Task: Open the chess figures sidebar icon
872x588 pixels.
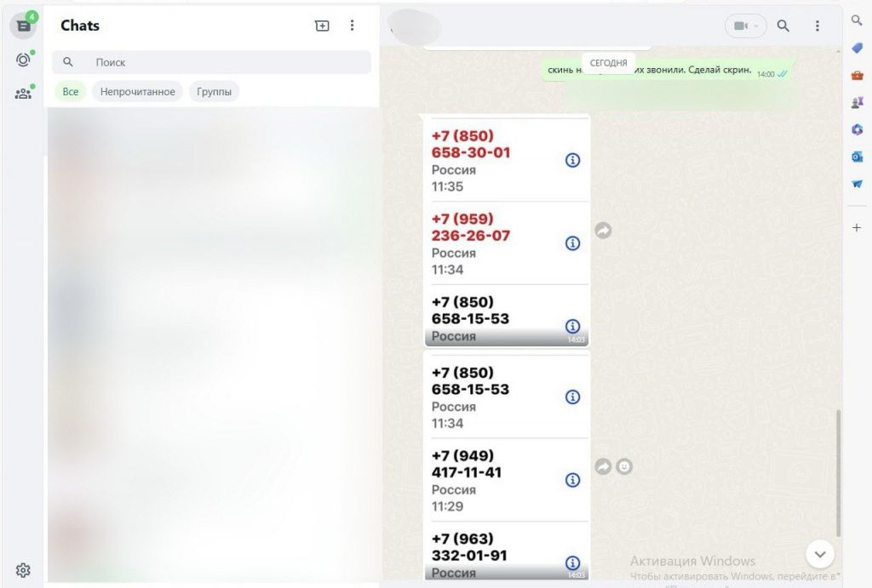Action: (x=857, y=102)
